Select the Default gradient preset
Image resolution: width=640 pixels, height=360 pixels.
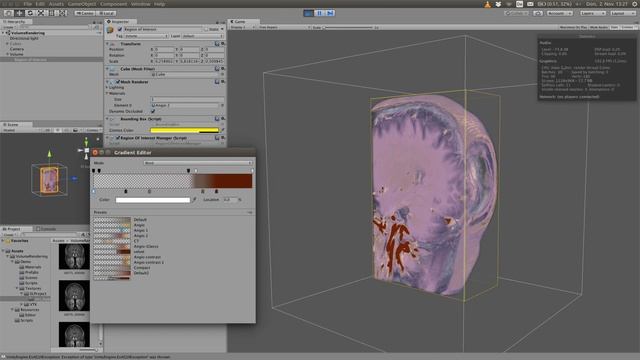(x=140, y=220)
